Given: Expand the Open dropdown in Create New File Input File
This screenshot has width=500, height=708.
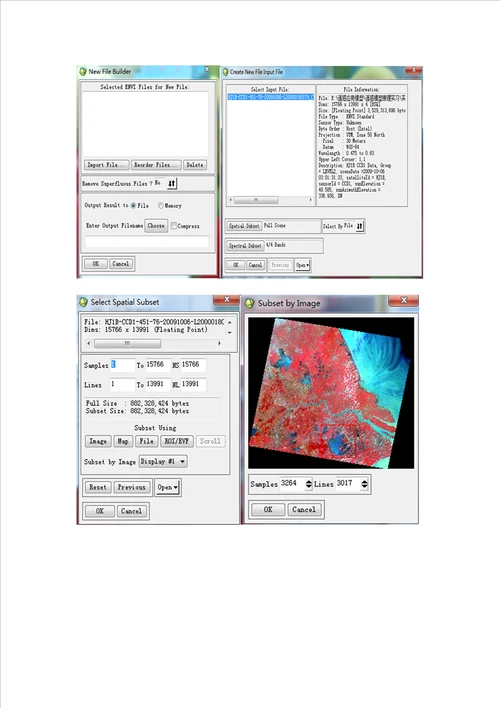Looking at the screenshot, I should pyautogui.click(x=303, y=265).
